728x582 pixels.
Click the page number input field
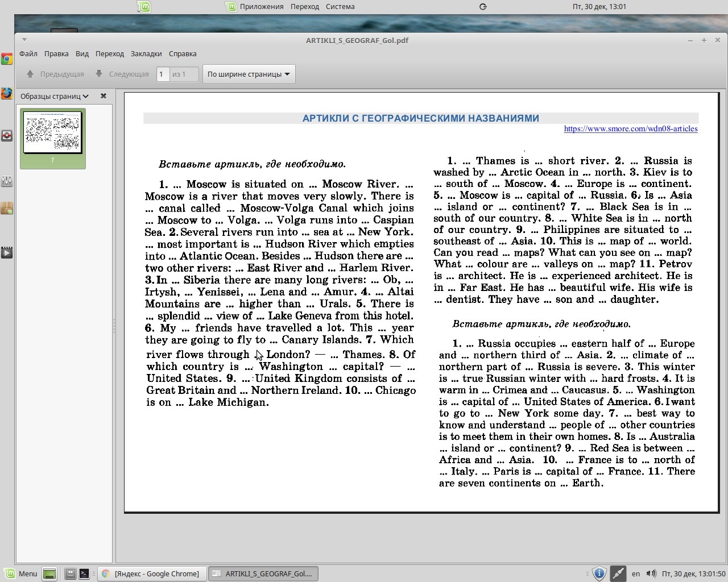click(x=163, y=74)
